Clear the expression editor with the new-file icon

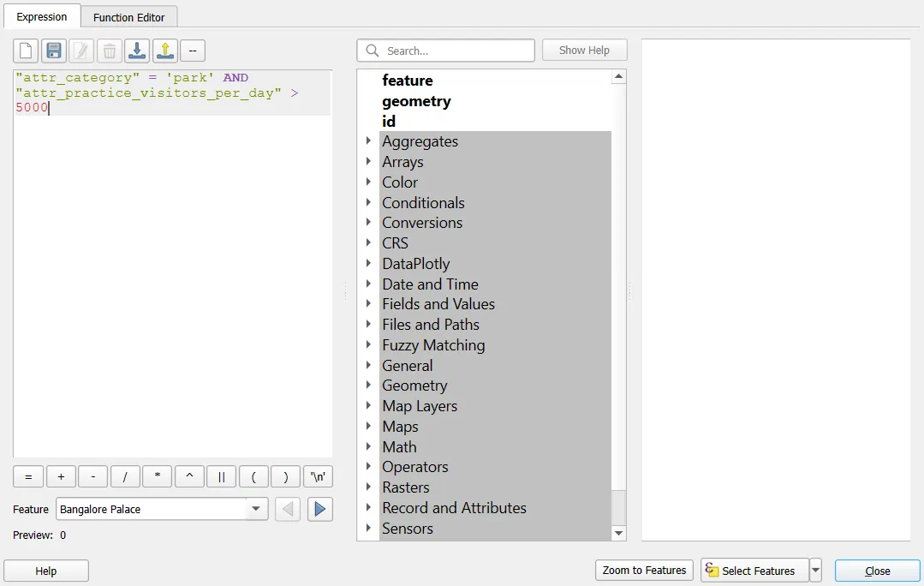pyautogui.click(x=26, y=51)
